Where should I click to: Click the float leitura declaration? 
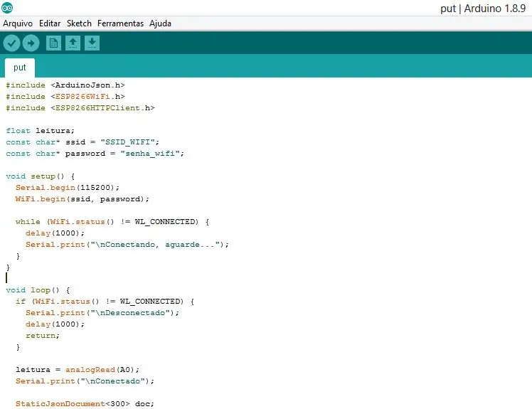point(40,131)
